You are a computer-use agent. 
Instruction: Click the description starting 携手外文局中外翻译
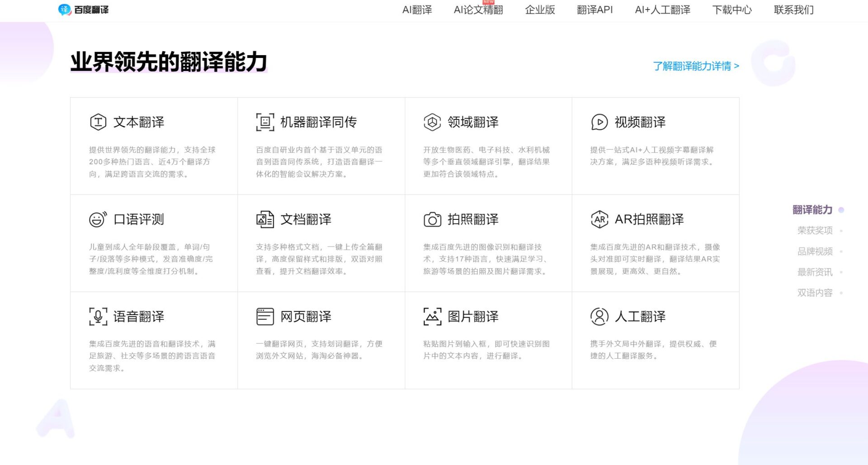click(653, 350)
